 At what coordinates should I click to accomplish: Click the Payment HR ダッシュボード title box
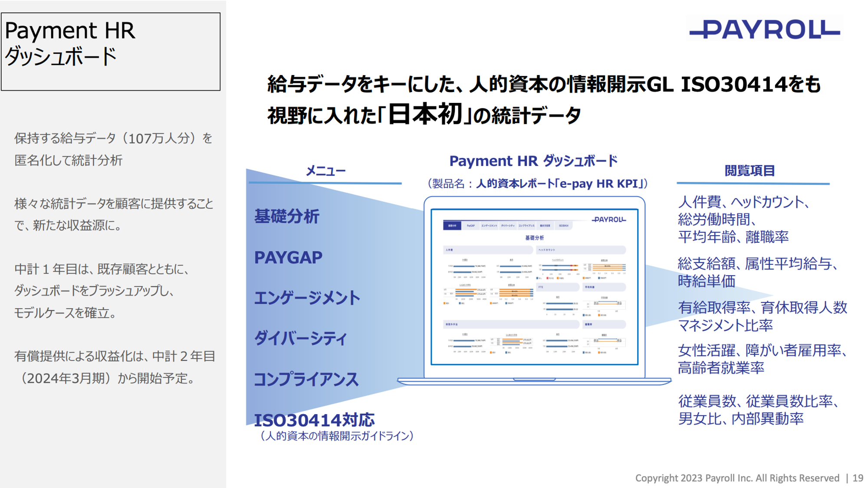[x=111, y=51]
